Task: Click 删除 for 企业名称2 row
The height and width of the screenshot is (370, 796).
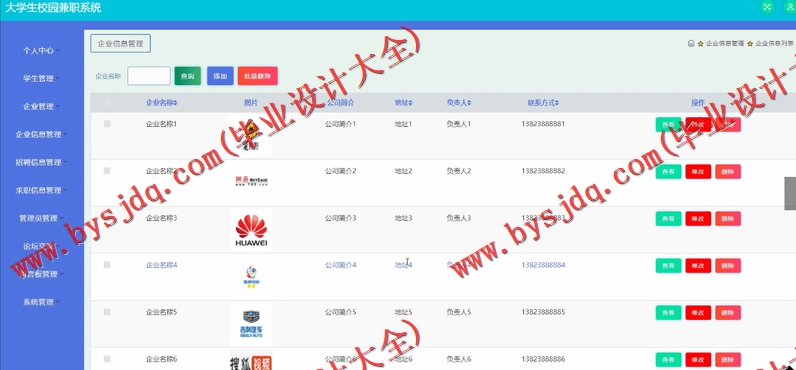Action: coord(728,172)
